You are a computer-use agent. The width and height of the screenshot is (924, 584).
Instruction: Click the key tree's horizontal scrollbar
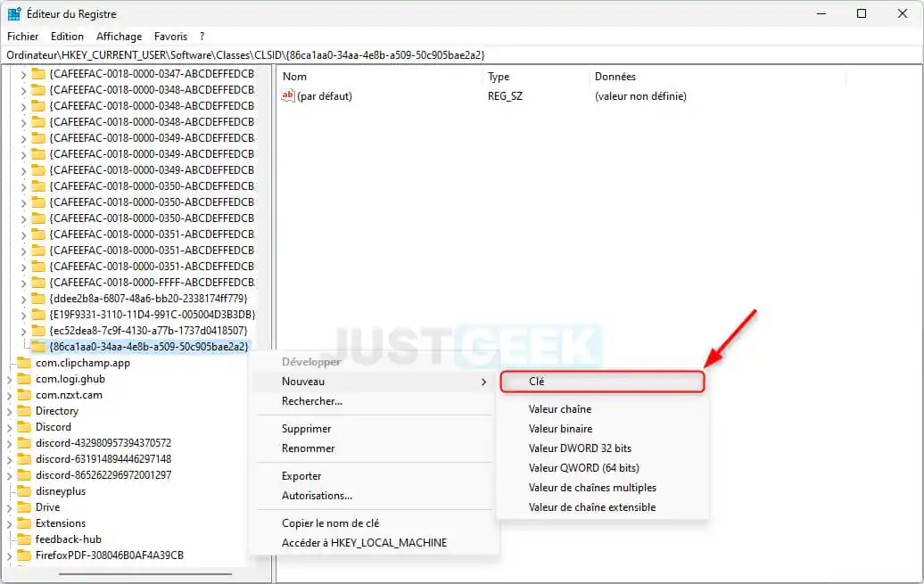(x=145, y=573)
